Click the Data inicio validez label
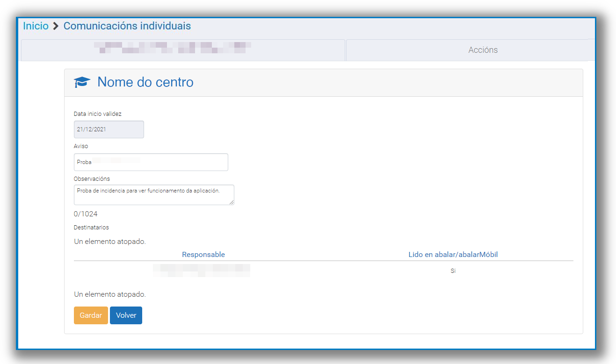This screenshot has width=616, height=364. coord(98,114)
